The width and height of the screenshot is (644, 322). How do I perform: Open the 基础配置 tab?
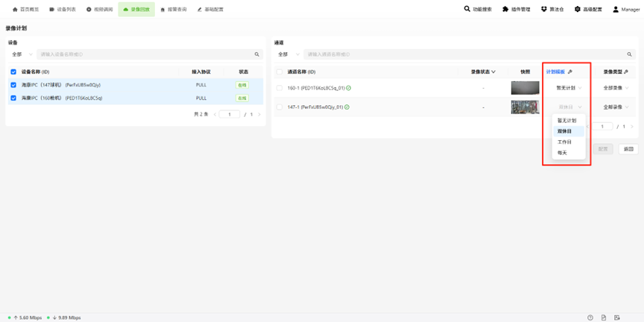pos(210,9)
